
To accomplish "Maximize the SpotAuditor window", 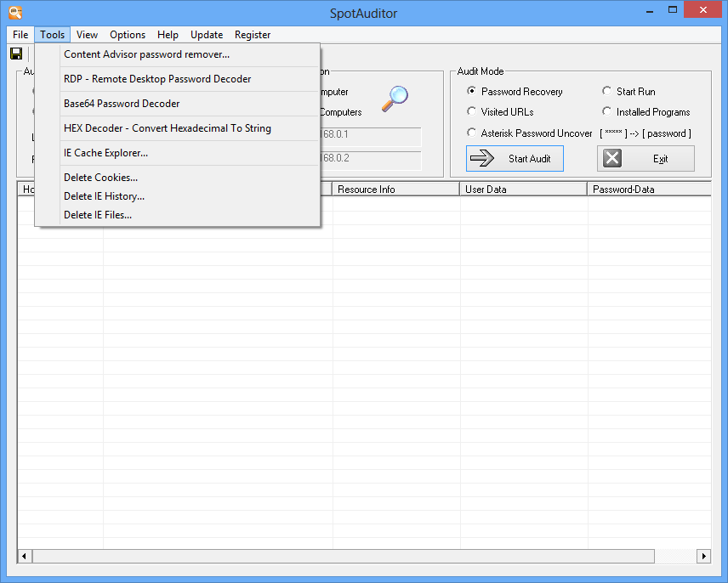I will click(672, 10).
